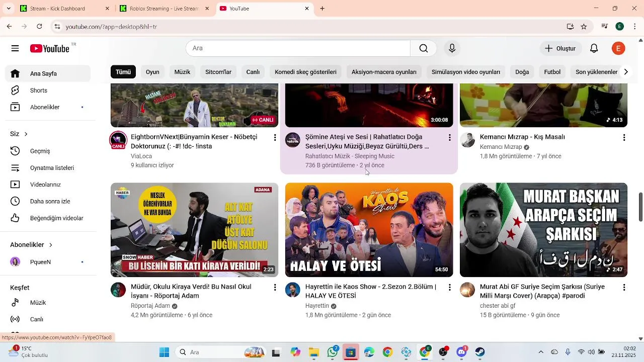Open File Explorer from taskbar
Viewport: 644px width, 362px height.
(313, 352)
